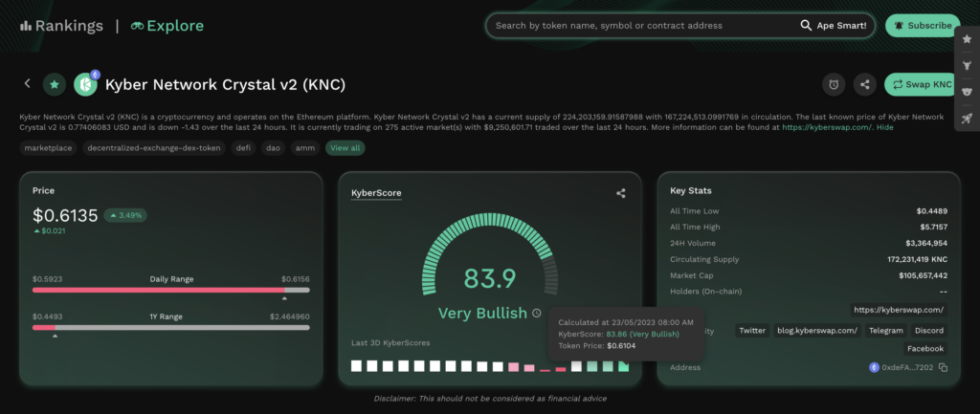Click clock icon beside Very Bullish
The width and height of the screenshot is (980, 414).
click(536, 314)
